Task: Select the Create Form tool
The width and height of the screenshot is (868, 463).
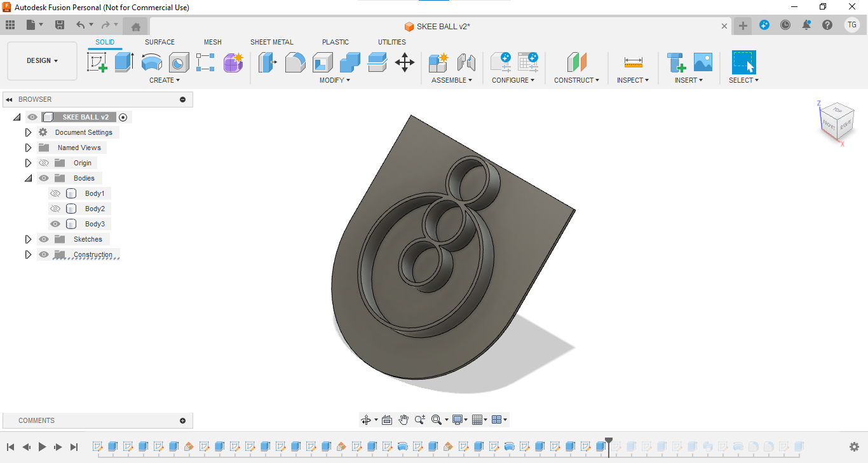Action: (x=233, y=62)
